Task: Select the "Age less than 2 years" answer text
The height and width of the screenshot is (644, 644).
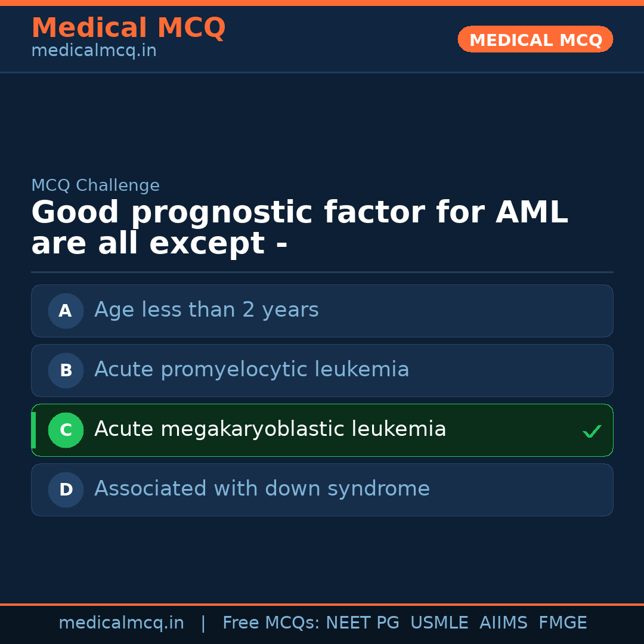Action: (206, 310)
